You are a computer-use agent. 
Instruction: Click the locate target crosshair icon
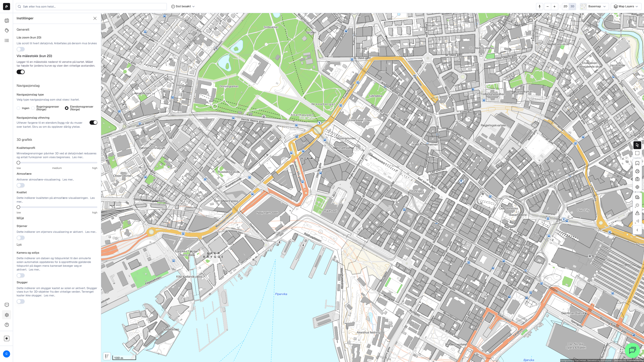click(x=637, y=187)
